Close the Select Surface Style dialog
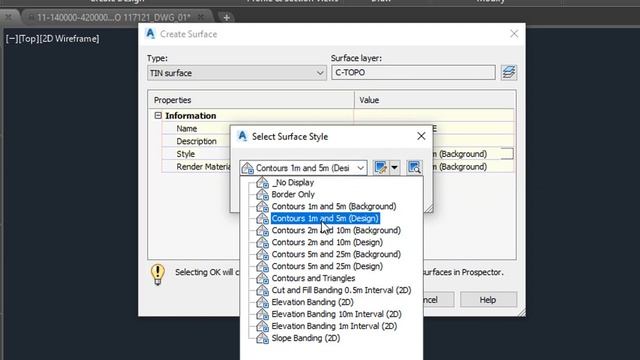 tap(421, 136)
